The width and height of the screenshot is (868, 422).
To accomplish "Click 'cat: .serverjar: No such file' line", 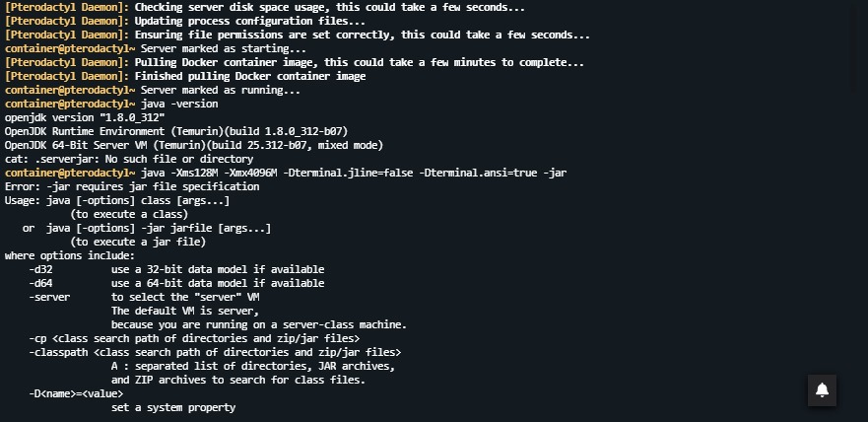I will coord(128,159).
